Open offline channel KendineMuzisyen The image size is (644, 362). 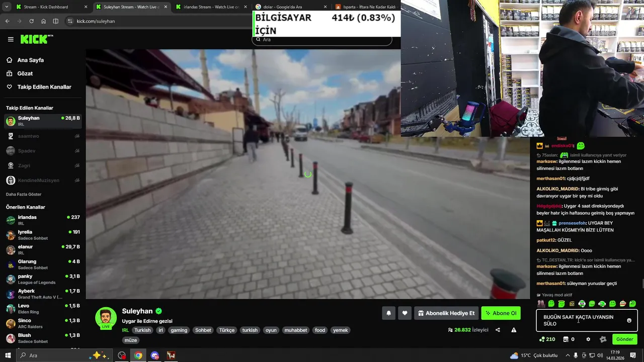tap(43, 180)
